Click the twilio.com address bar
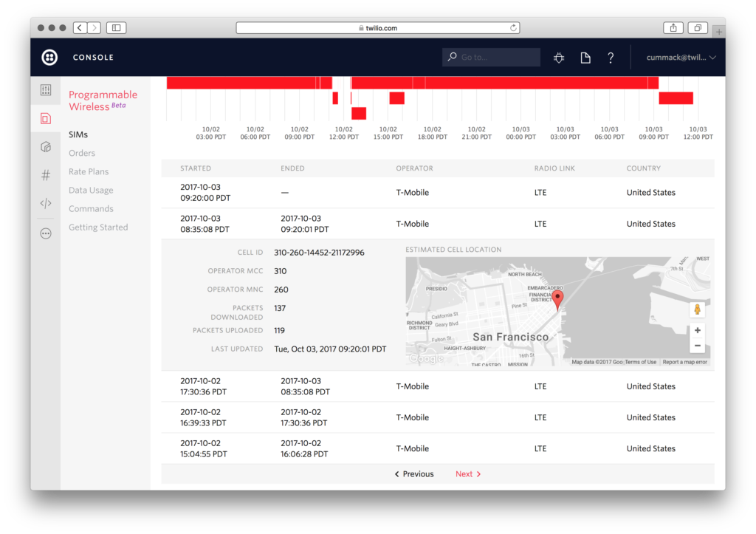The height and width of the screenshot is (534, 756). 378,28
